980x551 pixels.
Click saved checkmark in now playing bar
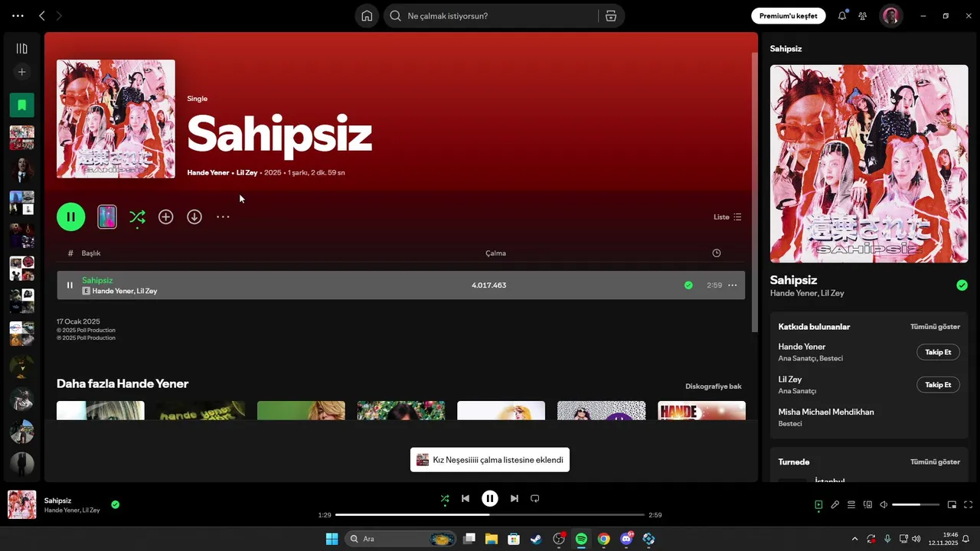(x=115, y=504)
